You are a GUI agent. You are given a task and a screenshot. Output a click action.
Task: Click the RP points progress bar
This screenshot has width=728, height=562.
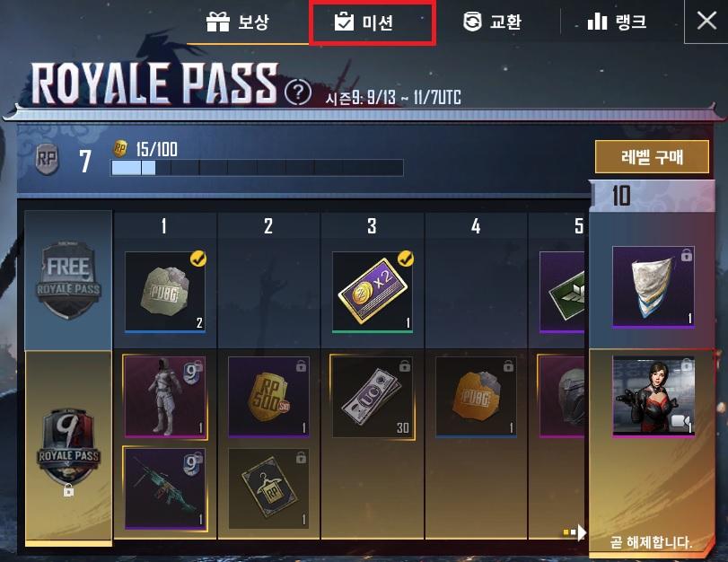tap(257, 168)
